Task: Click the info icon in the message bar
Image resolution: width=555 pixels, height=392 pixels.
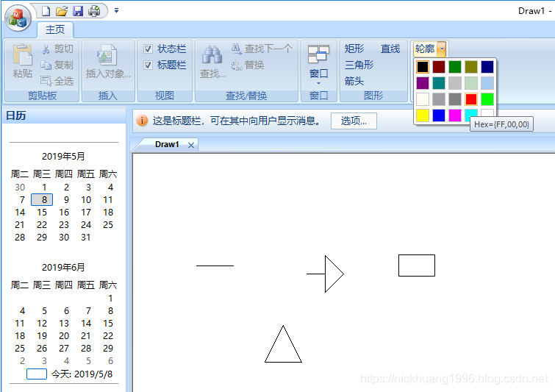Action: [x=142, y=121]
